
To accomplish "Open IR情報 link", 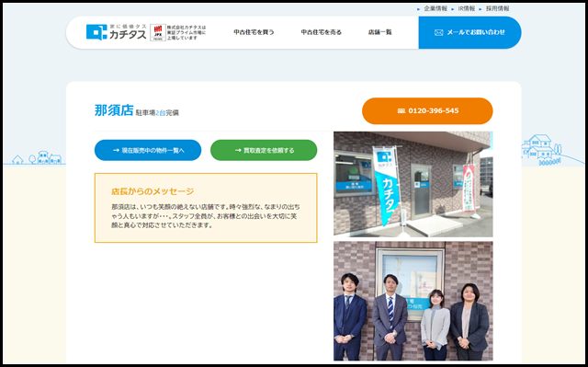I will pos(466,8).
